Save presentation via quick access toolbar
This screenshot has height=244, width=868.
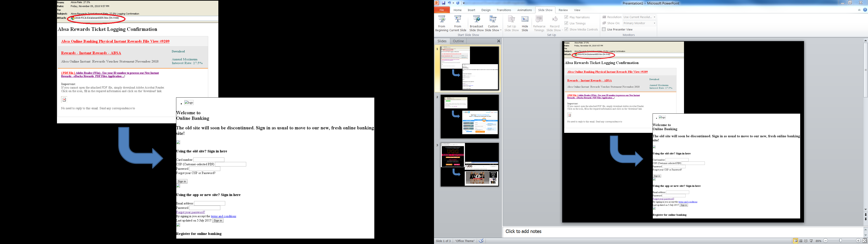(x=443, y=3)
